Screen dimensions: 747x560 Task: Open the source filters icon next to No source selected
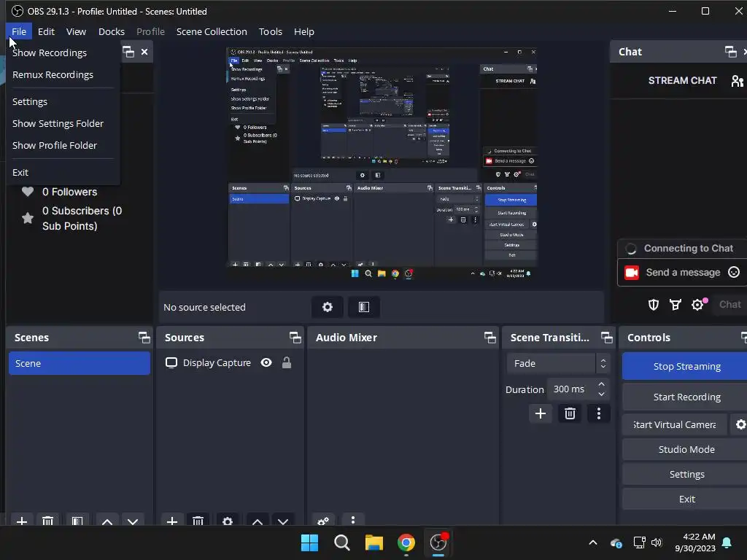point(364,307)
